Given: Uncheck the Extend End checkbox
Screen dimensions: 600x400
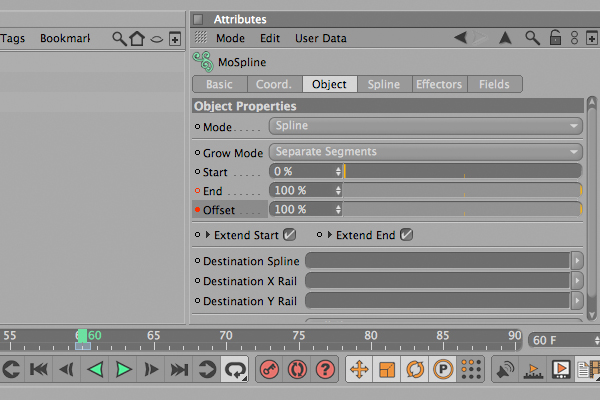Looking at the screenshot, I should [406, 235].
